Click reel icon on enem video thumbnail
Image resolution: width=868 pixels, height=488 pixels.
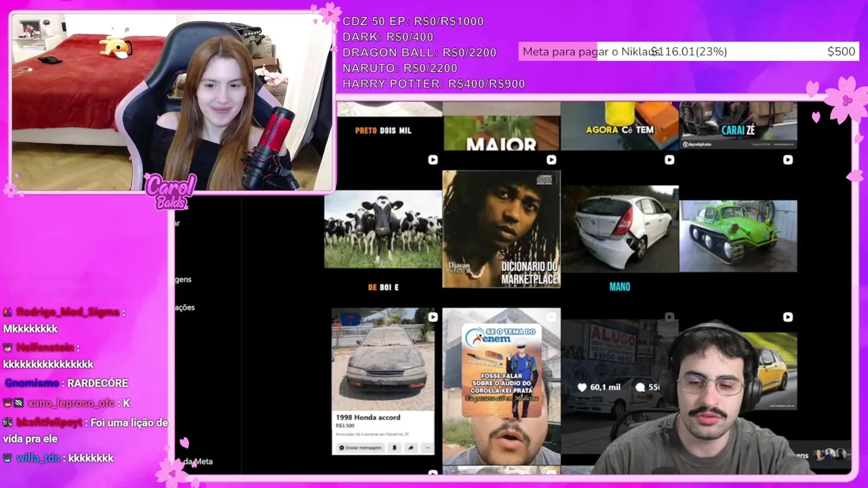pyautogui.click(x=551, y=317)
